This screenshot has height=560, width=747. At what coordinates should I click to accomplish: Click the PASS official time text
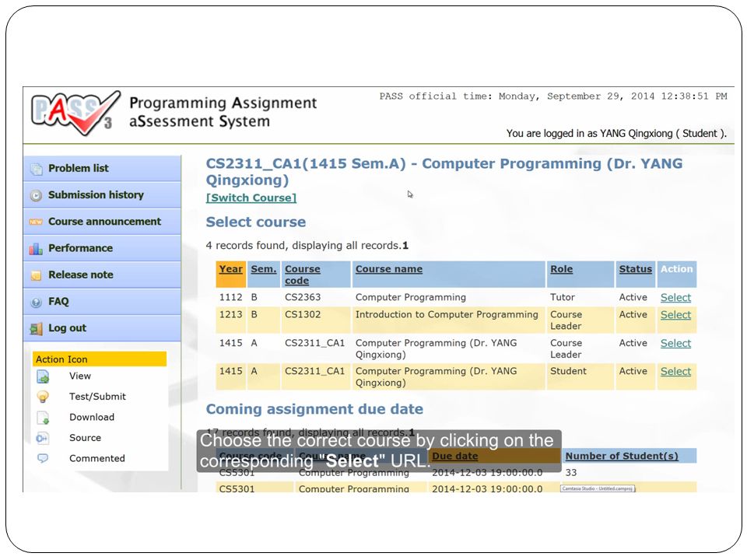pos(553,96)
